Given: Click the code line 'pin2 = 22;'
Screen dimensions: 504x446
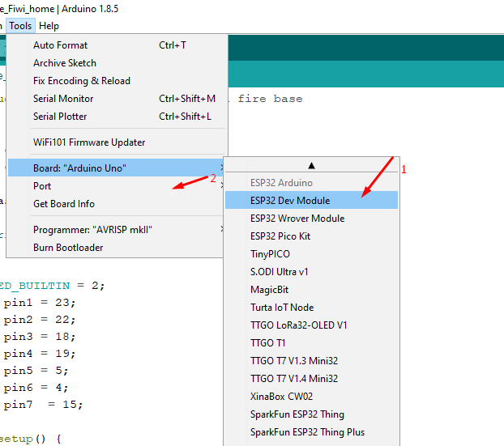Looking at the screenshot, I should pos(40,320).
